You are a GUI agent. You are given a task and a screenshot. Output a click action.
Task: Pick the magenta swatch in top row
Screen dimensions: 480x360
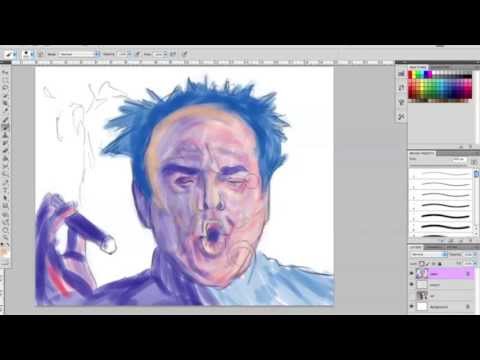point(430,74)
